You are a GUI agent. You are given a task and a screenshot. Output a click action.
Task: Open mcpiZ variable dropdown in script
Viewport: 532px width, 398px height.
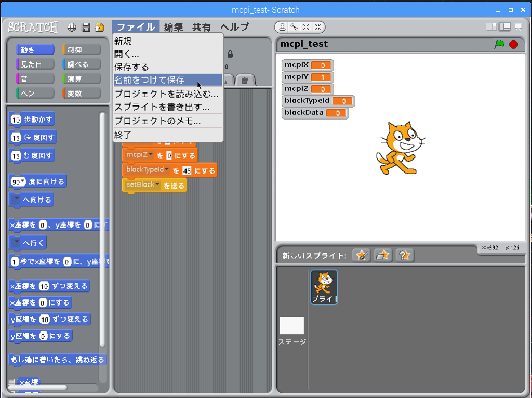coord(151,155)
